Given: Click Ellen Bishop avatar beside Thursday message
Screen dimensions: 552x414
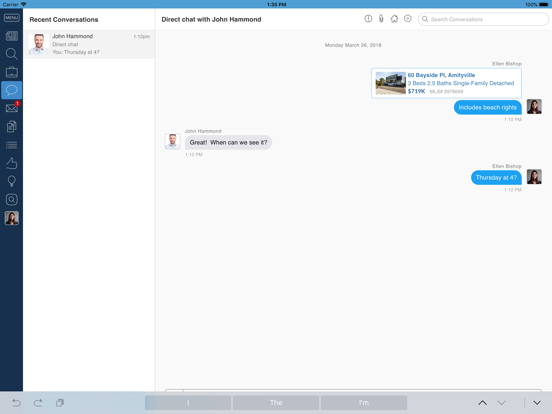Looking at the screenshot, I should pyautogui.click(x=534, y=177).
